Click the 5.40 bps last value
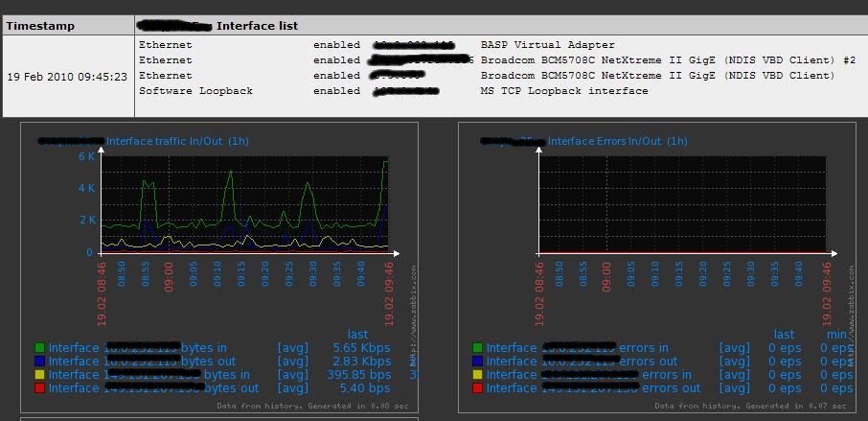Image resolution: width=868 pixels, height=421 pixels. [x=367, y=388]
